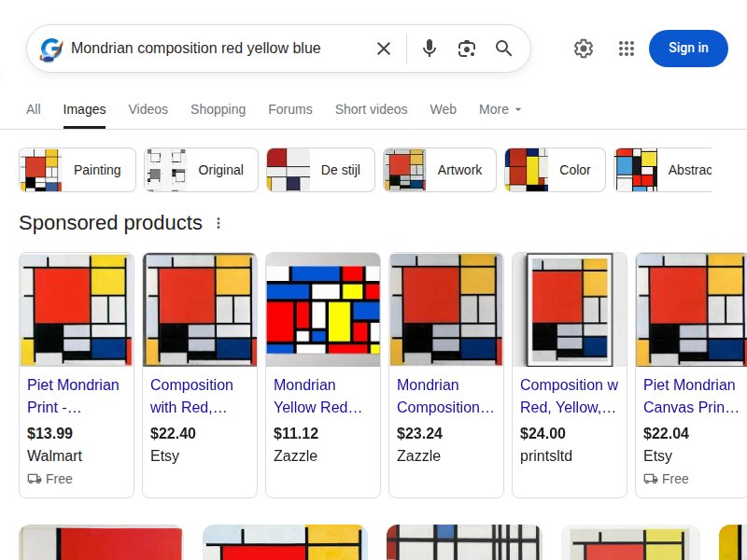Start a voice search with the microphone icon
Screen dimensions: 747x560
(430, 49)
